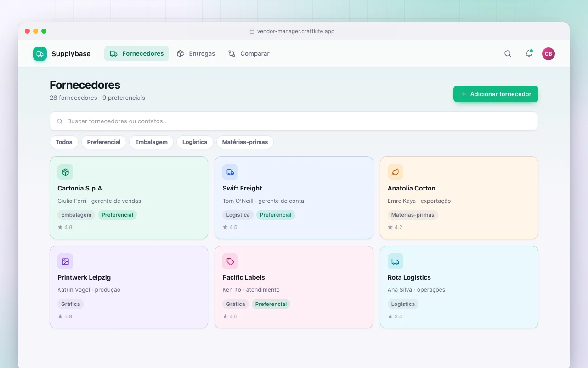Open the Anatolia Cotton supplier name

[x=412, y=188]
